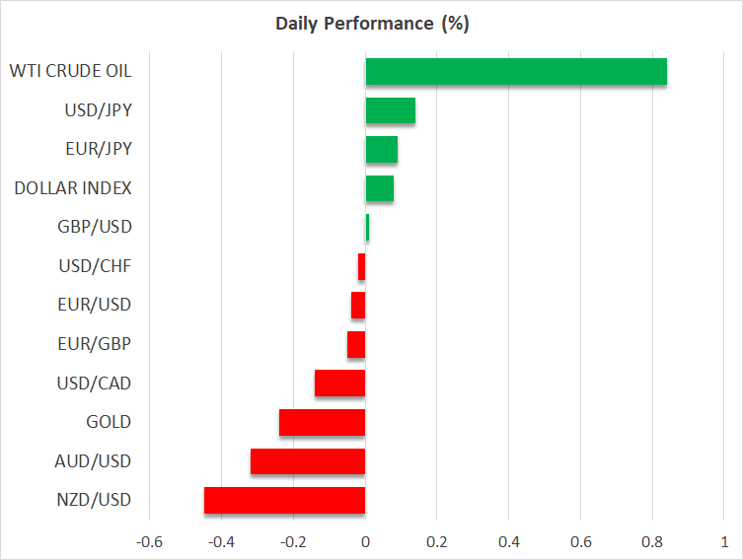Click the Daily Performance (%) chart title

[371, 24]
